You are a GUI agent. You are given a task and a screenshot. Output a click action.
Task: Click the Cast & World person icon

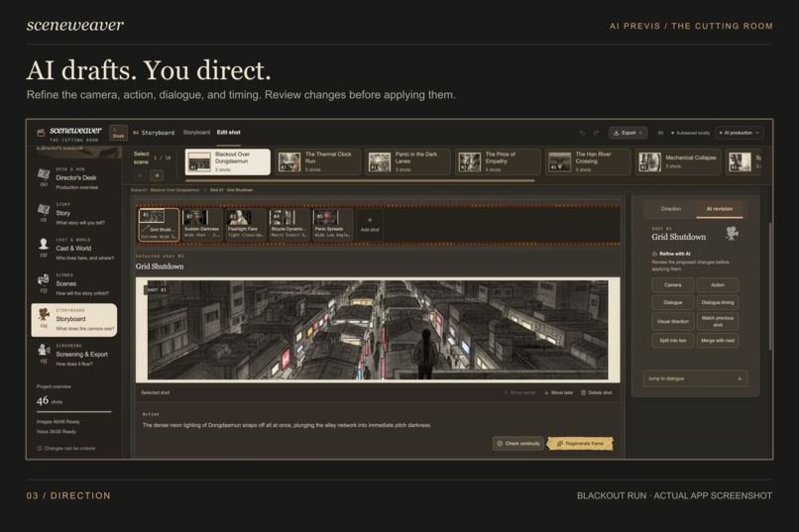pos(44,244)
